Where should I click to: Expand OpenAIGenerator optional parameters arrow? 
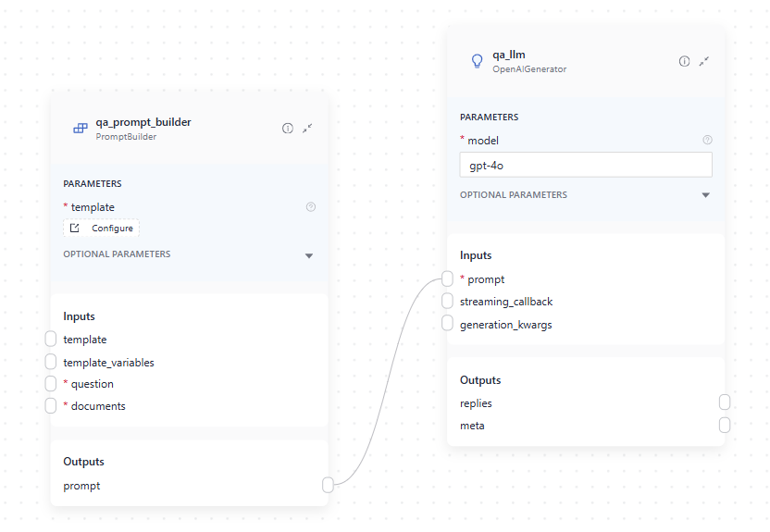(705, 195)
